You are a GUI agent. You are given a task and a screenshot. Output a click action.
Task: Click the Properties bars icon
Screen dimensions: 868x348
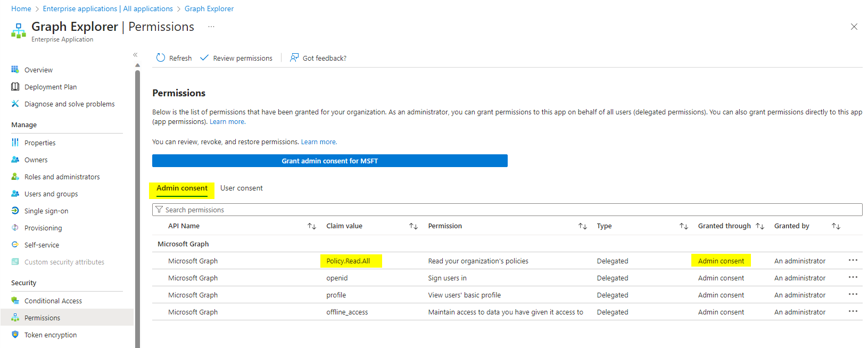coord(15,143)
